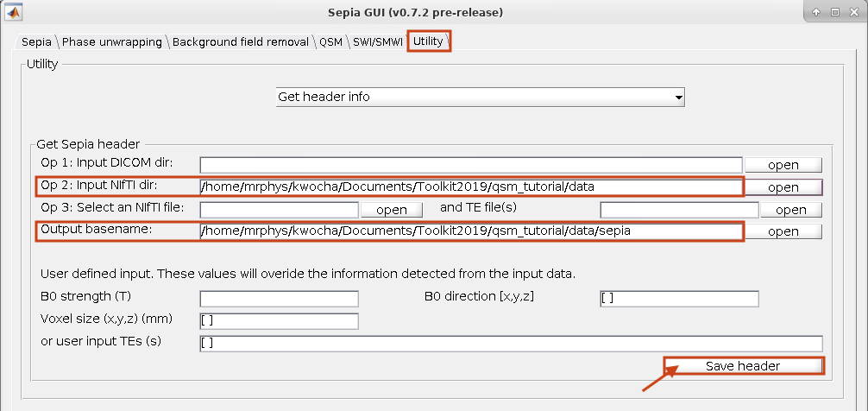
Task: Click the TE file(s) input field
Action: 679,209
